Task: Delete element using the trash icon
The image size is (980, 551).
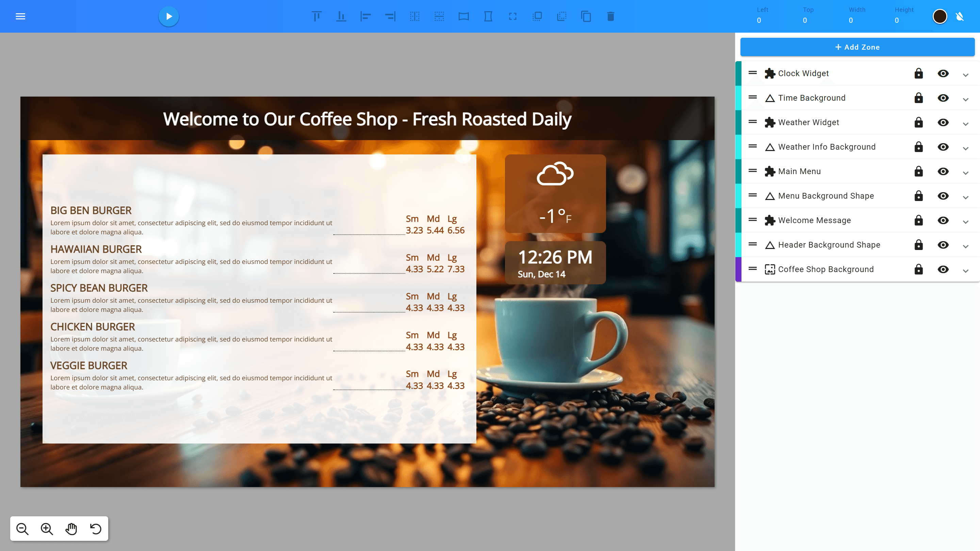Action: point(610,16)
